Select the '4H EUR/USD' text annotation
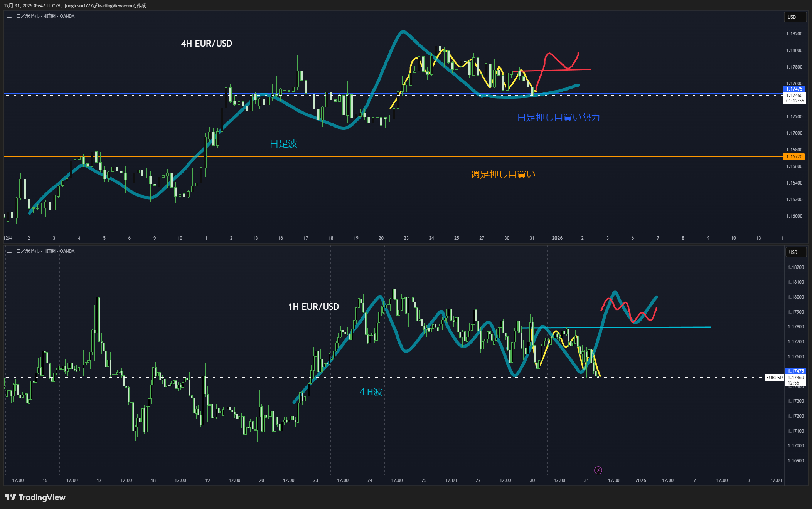The height and width of the screenshot is (509, 812). (207, 44)
